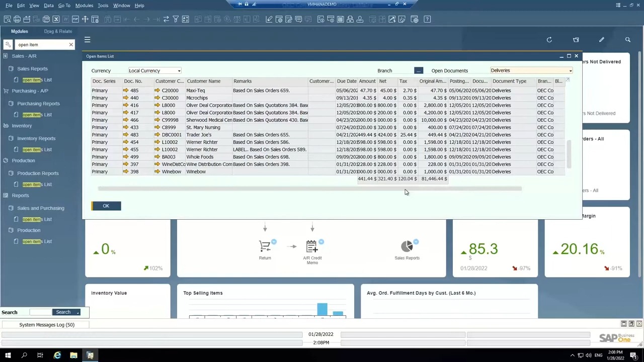The width and height of the screenshot is (644, 362).
Task: Open cockpit hamburger menu icon
Action: pyautogui.click(x=87, y=40)
